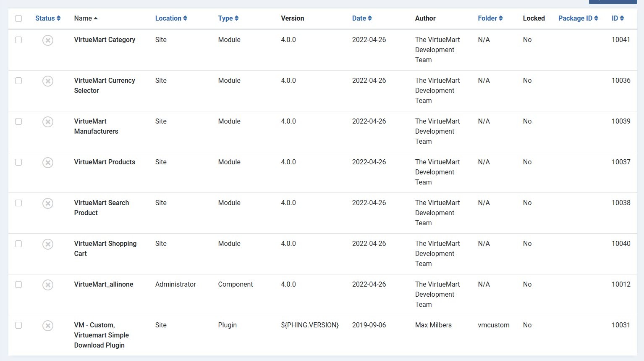Sort by Package ID column
Image resolution: width=644 pixels, height=361 pixels.
578,18
